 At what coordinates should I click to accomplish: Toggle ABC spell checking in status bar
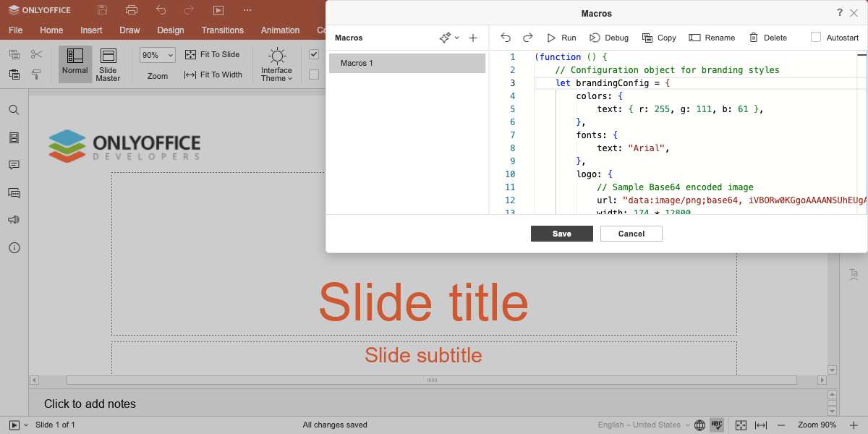click(x=717, y=425)
